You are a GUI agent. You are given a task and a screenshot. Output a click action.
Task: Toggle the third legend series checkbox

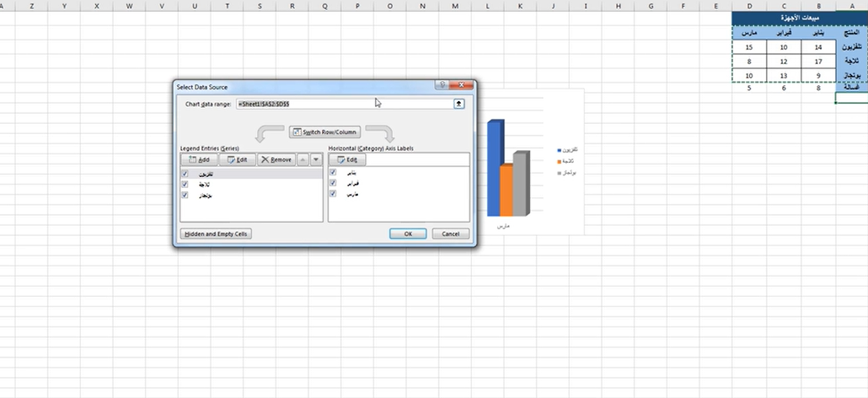(185, 195)
